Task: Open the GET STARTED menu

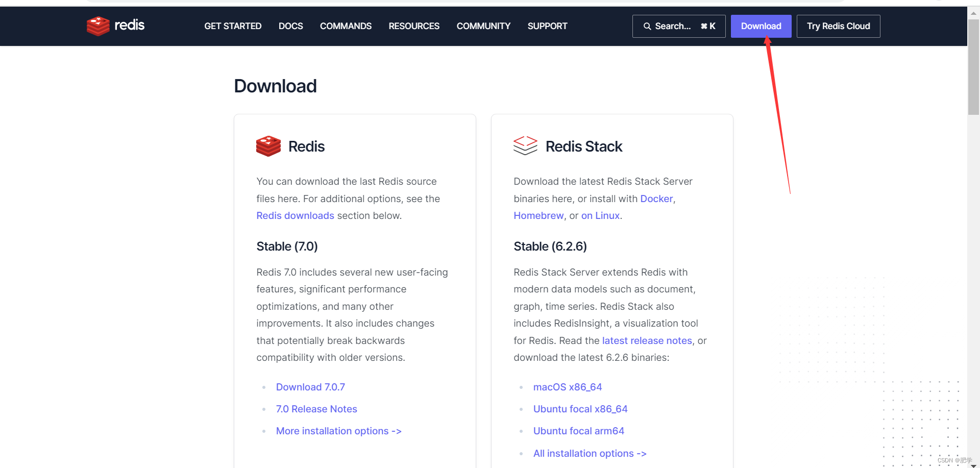Action: pyautogui.click(x=233, y=26)
